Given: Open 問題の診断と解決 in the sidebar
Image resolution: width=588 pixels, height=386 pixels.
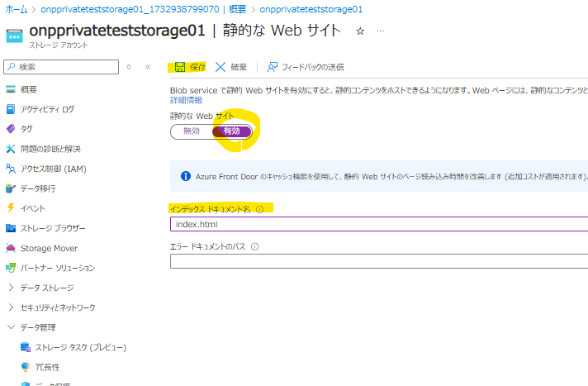Looking at the screenshot, I should (50, 149).
